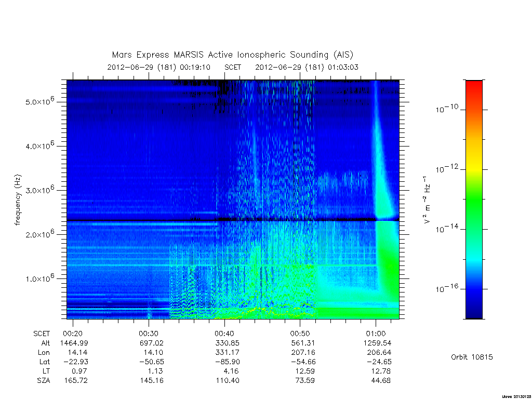Click the 'Orbit 10815' label
The image size is (532, 399).
click(x=472, y=357)
